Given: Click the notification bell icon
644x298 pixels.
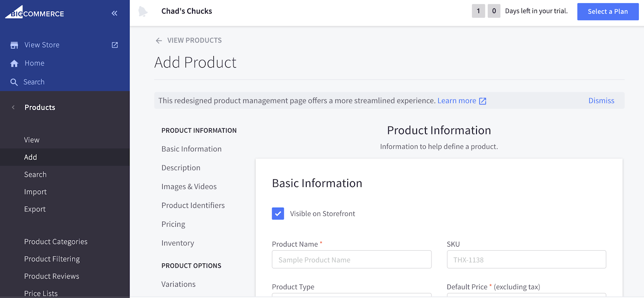Looking at the screenshot, I should coord(142,11).
